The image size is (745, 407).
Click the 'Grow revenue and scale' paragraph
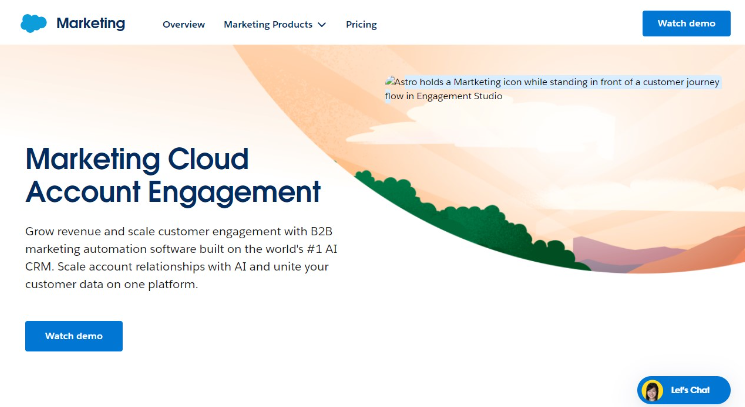pyautogui.click(x=181, y=257)
